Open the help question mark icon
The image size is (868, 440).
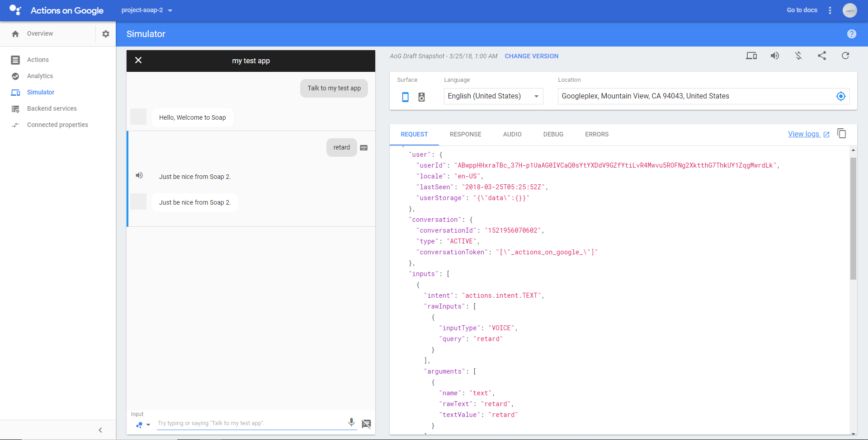(852, 34)
